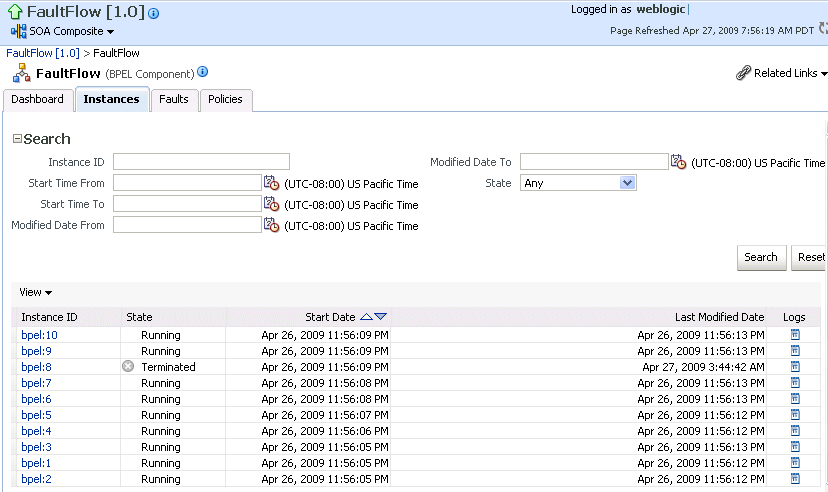
Task: Open instance bpel:8
Action: point(36,367)
